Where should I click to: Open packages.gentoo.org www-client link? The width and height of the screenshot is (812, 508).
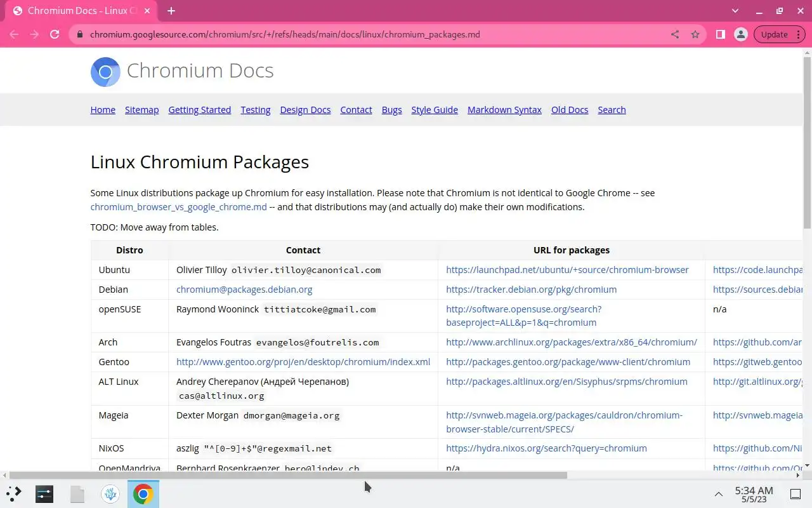[x=568, y=362]
